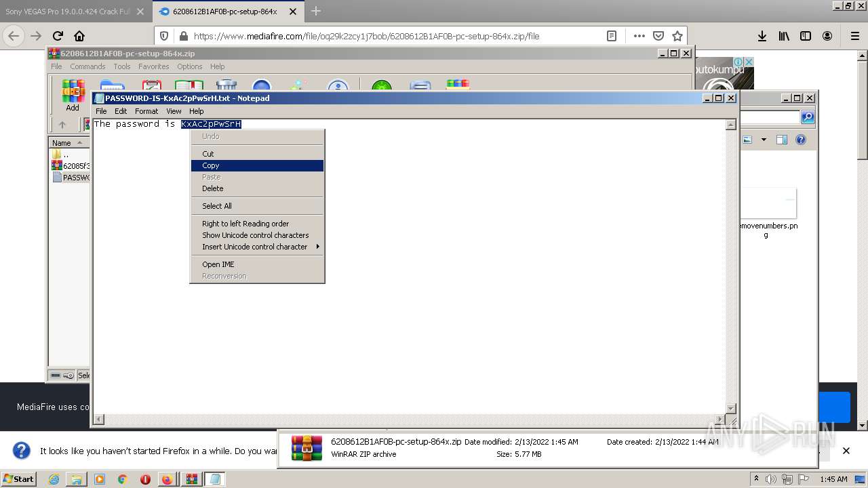Choose Select All in context menu
Viewport: 868px width, 488px height.
pos(257,206)
